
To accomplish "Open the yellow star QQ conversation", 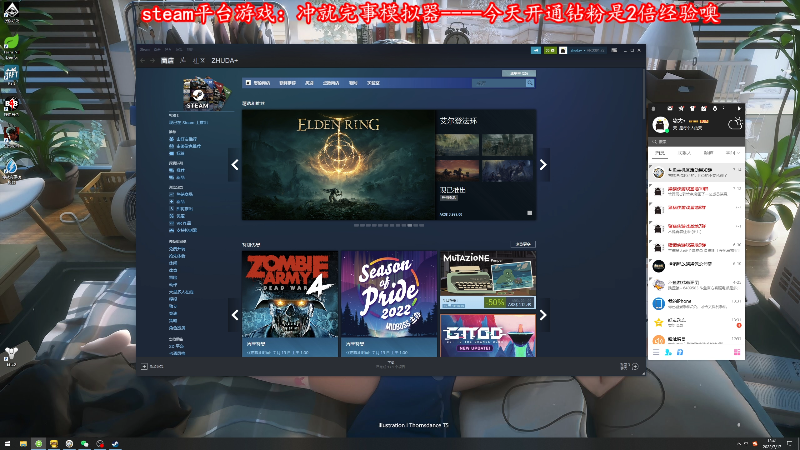I will (x=696, y=322).
